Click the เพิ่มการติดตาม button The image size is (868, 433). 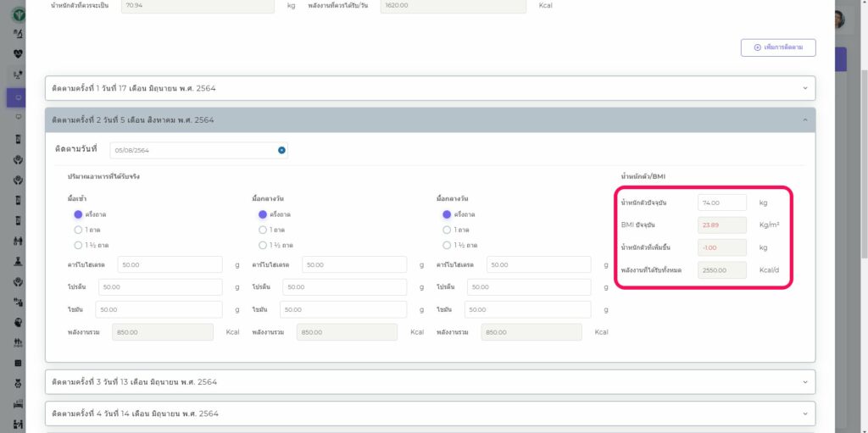pos(777,47)
